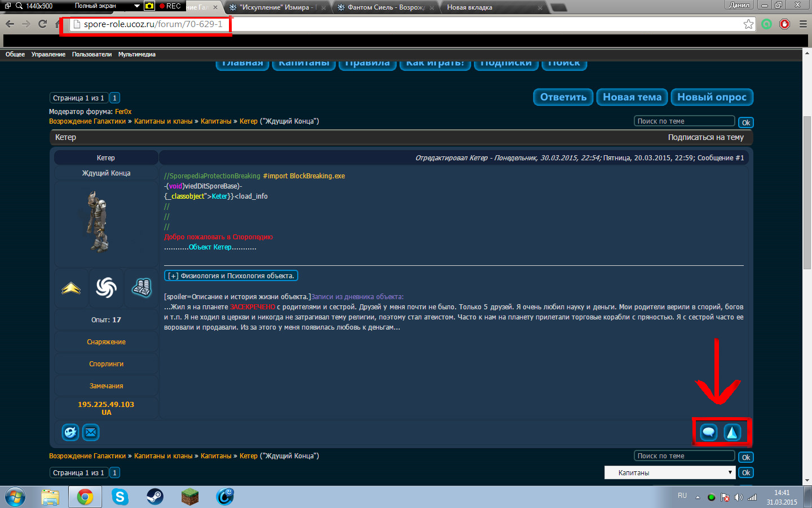
Task: Expand the Физиология и Психология объекта spoiler
Action: 231,275
